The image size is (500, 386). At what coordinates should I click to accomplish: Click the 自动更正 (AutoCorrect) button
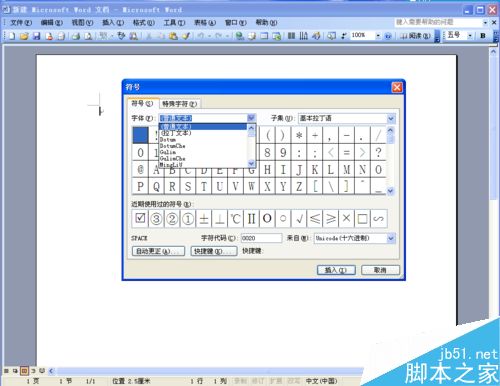pyautogui.click(x=158, y=251)
